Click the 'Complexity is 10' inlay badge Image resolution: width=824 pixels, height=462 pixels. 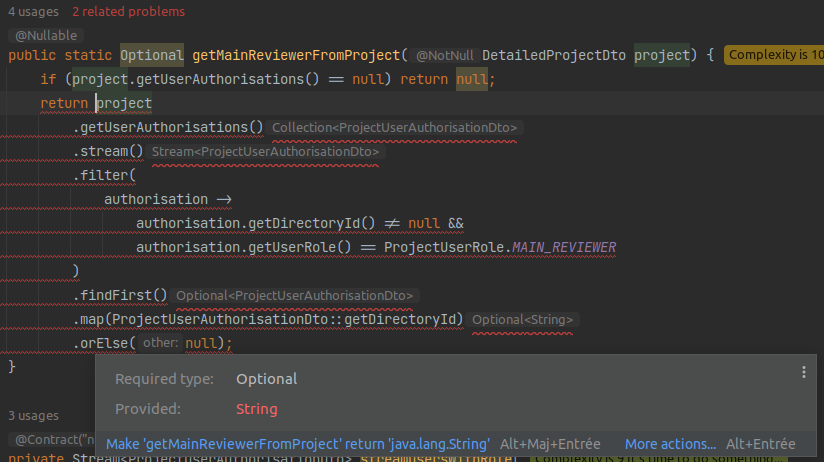click(x=774, y=55)
